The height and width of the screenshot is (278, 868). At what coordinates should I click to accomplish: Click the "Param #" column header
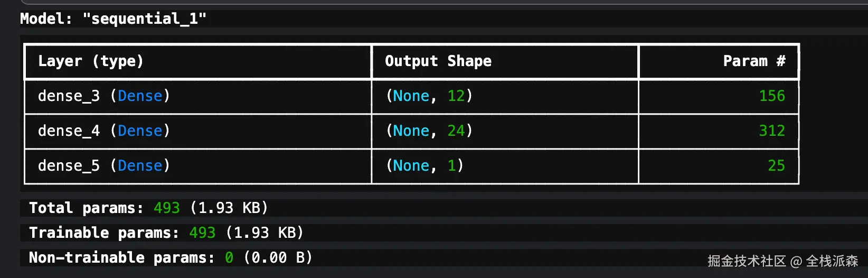click(753, 61)
